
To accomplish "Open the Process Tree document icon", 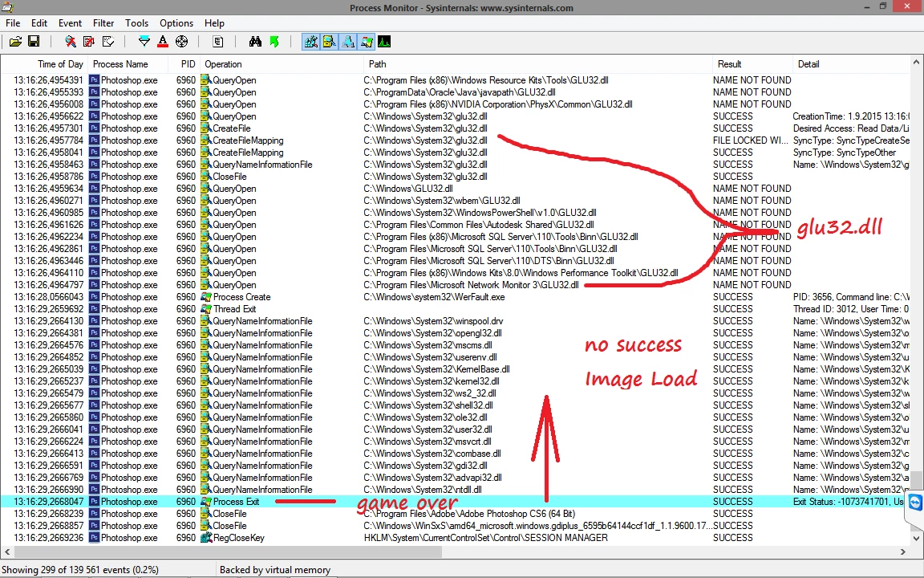I will [218, 41].
